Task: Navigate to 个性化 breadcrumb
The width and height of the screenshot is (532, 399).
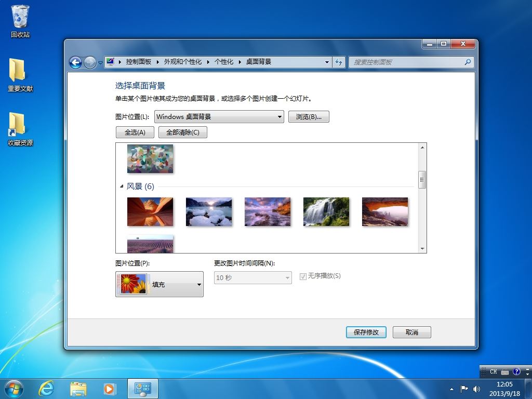Action: pos(223,62)
